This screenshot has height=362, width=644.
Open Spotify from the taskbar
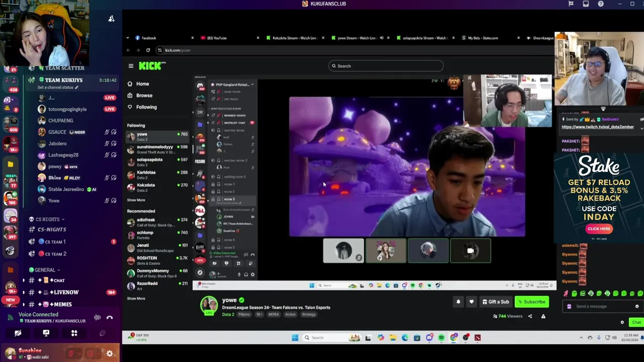441,337
